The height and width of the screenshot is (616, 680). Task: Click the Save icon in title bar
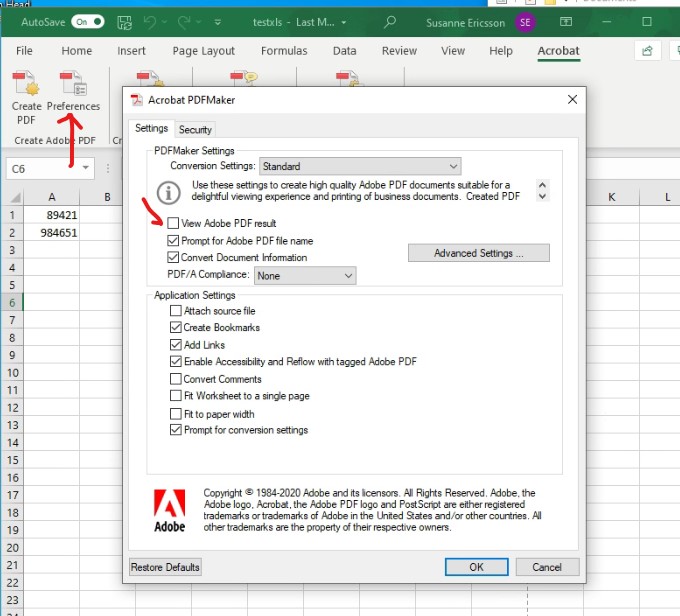pos(124,21)
